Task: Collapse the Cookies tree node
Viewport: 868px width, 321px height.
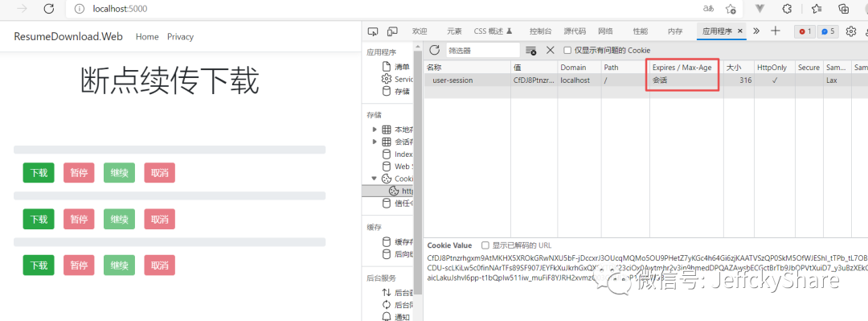Action: click(375, 179)
